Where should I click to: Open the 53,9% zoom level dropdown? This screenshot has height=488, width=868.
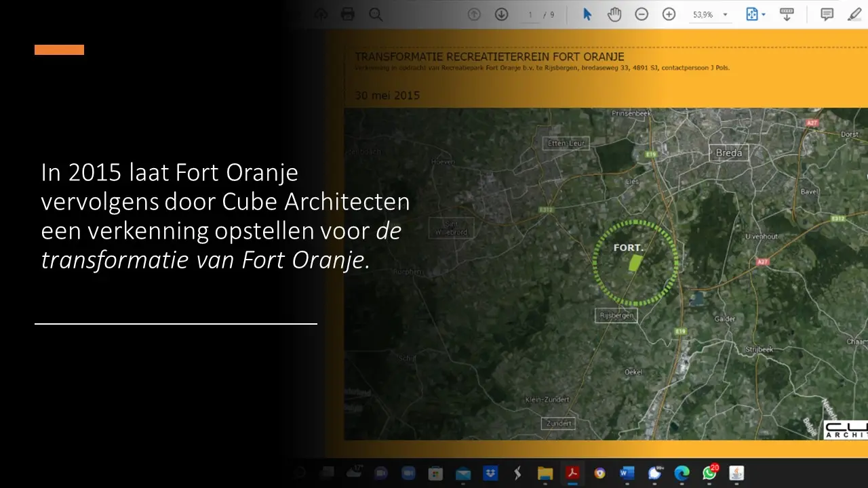point(725,14)
